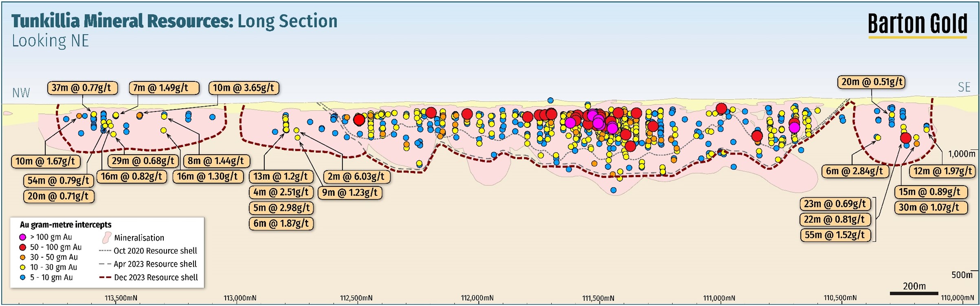The image size is (980, 306).
Task: Click the orange 30 - 50 gm Au legend dot
Action: 23,257
